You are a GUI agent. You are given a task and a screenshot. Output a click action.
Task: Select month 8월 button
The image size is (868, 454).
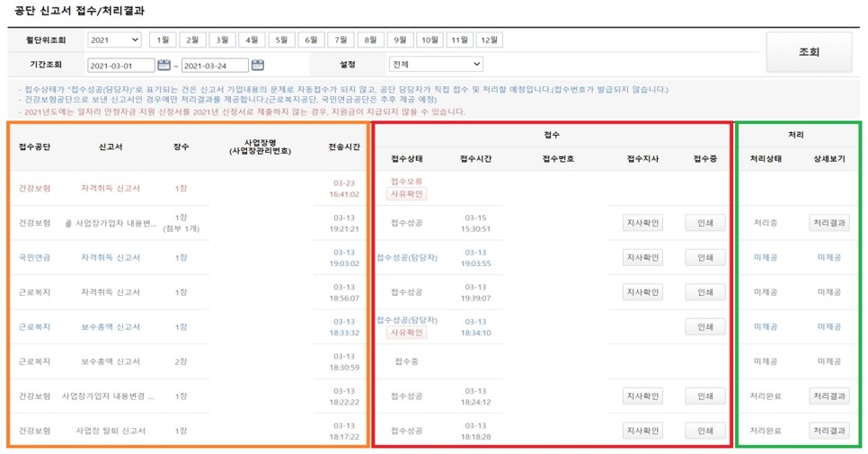370,40
